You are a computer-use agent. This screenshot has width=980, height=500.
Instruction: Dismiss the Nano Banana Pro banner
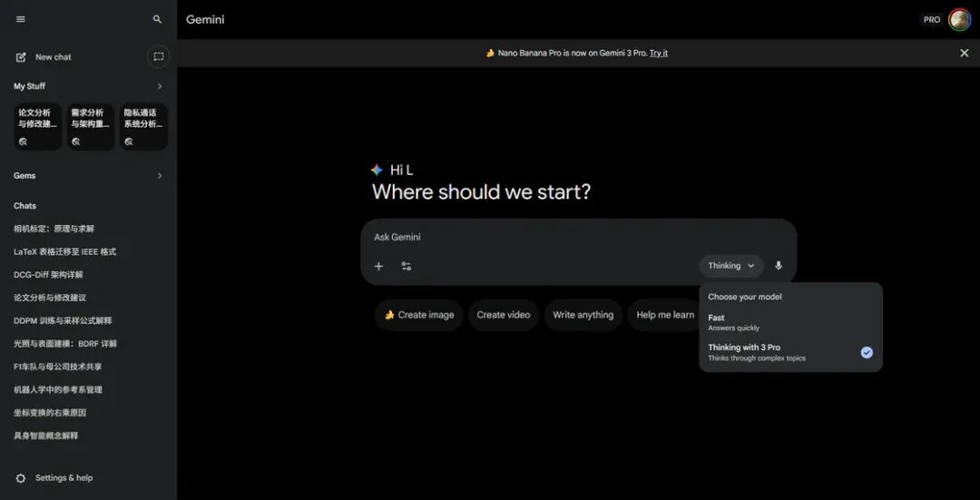pyautogui.click(x=964, y=54)
